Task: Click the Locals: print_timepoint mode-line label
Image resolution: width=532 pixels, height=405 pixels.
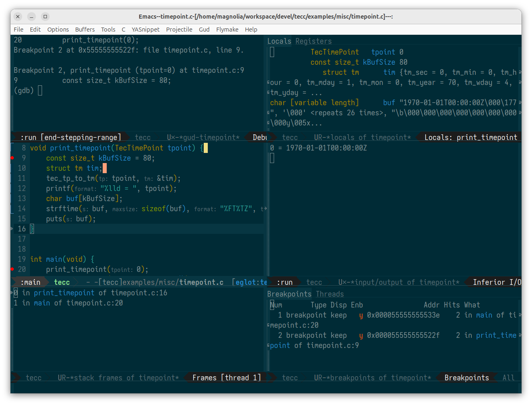Action: click(471, 138)
